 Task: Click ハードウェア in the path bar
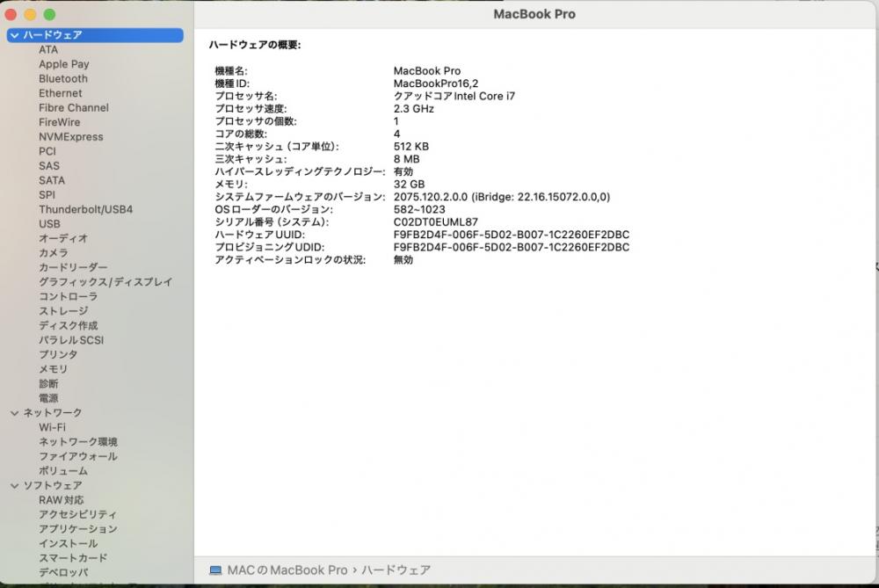pos(396,570)
